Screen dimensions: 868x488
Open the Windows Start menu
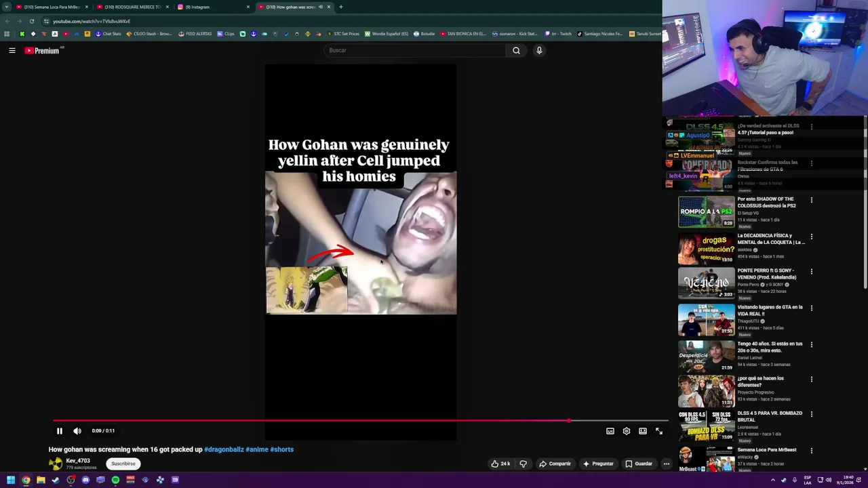11,480
